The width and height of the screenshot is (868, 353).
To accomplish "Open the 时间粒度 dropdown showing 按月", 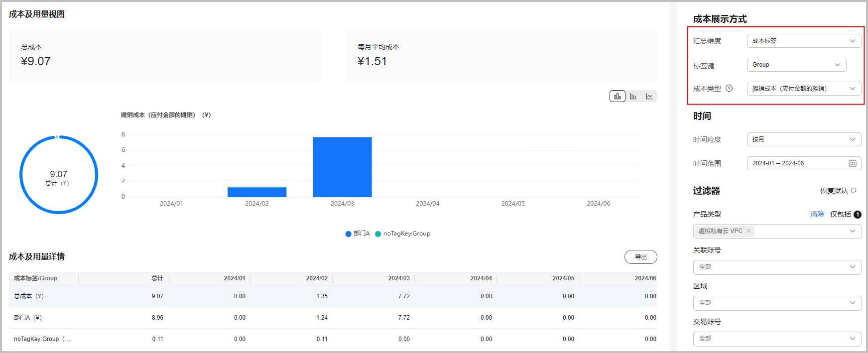I will coord(804,139).
